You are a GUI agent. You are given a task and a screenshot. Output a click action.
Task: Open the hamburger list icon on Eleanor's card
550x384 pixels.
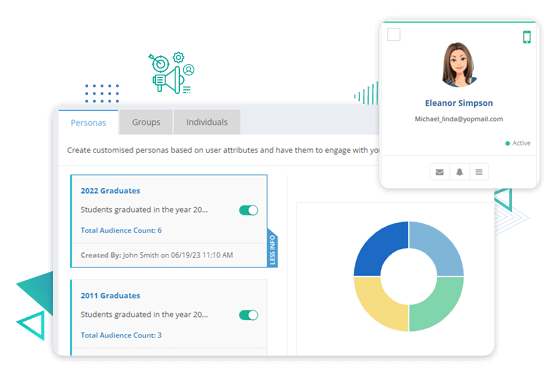(x=479, y=172)
